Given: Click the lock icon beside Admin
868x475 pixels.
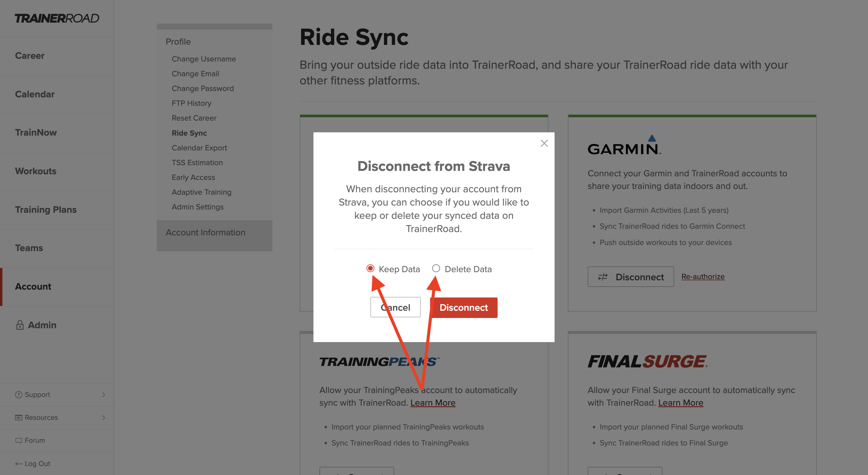Looking at the screenshot, I should click(x=20, y=325).
